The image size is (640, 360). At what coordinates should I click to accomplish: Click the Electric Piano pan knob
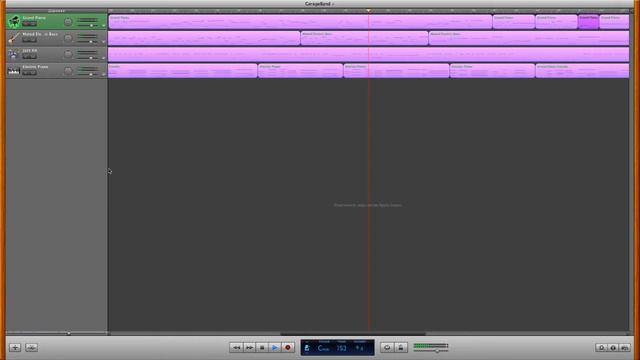coord(68,71)
